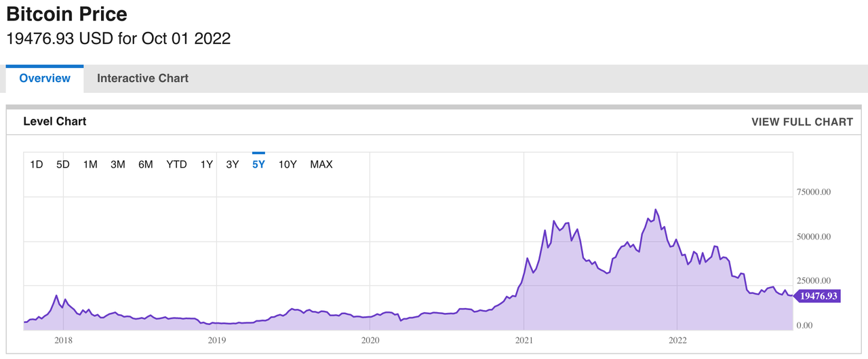Image resolution: width=868 pixels, height=359 pixels.
Task: Click the 2018 year label on axis
Action: point(62,340)
